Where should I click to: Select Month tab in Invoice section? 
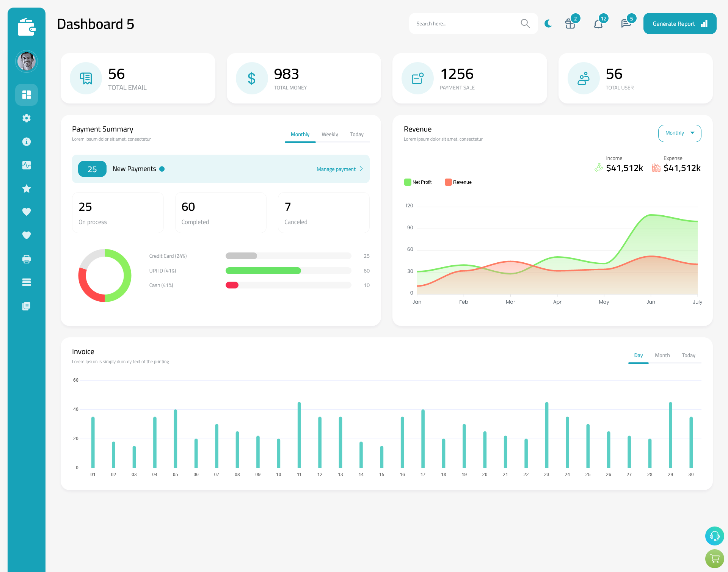(662, 355)
